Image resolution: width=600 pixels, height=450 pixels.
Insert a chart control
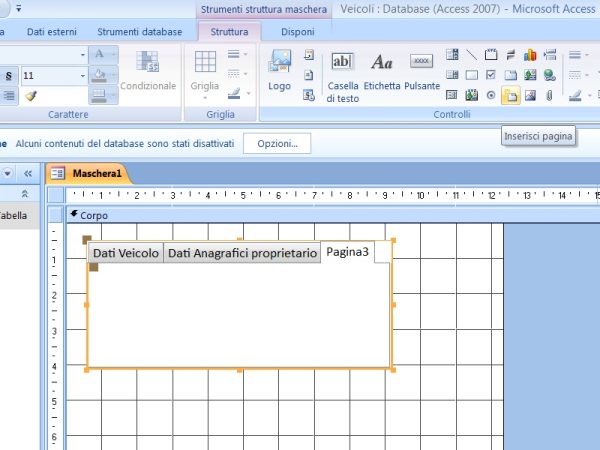pos(530,55)
